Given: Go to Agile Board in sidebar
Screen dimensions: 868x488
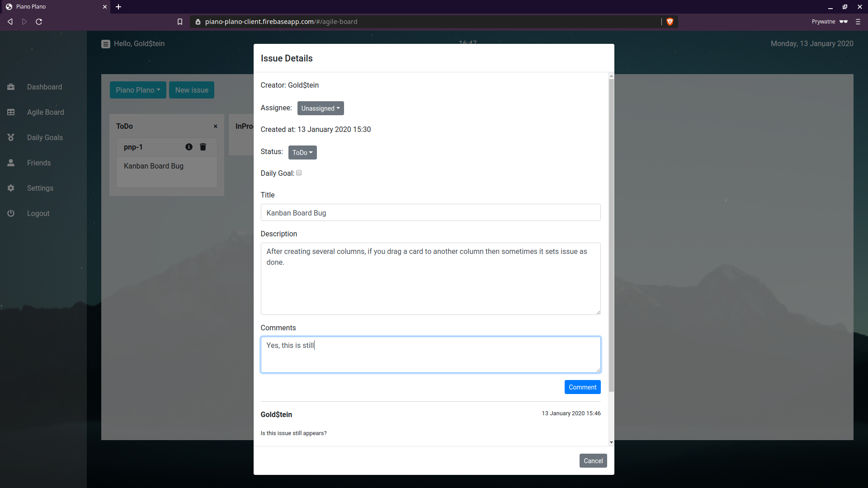Looking at the screenshot, I should point(45,112).
